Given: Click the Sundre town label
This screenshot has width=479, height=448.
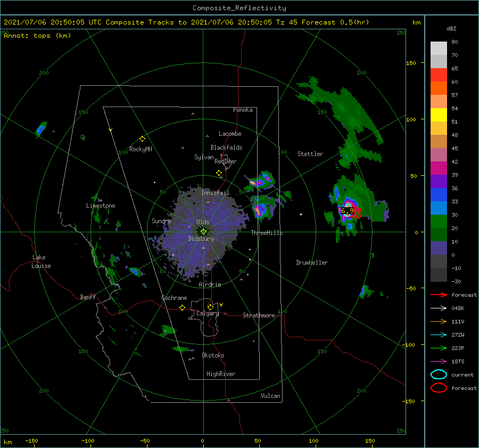Looking at the screenshot, I should click(x=161, y=221).
